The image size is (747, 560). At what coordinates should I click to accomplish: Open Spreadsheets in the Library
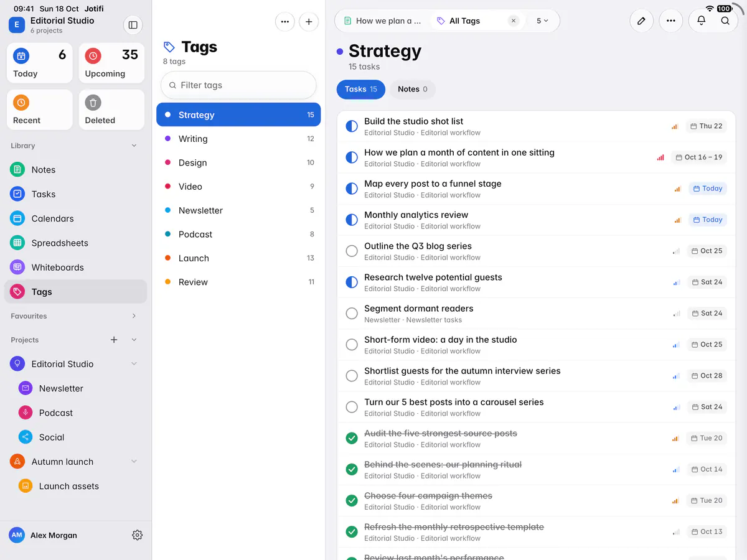tap(75, 243)
